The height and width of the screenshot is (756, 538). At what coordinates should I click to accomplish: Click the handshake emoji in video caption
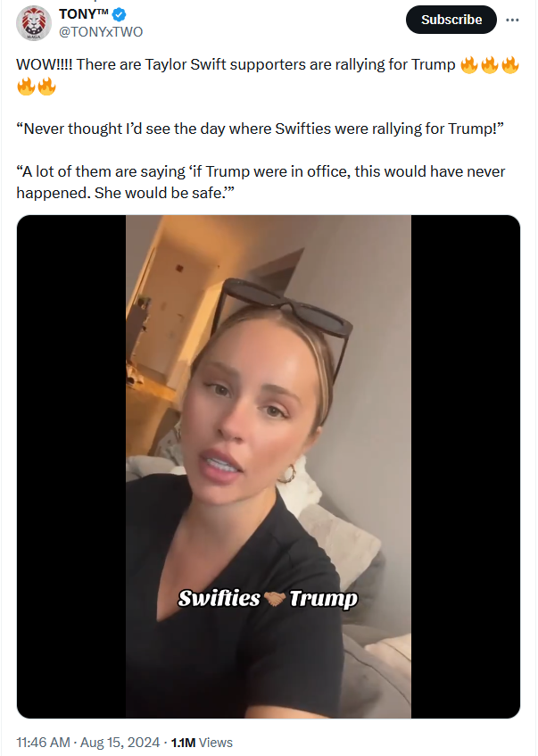click(x=275, y=599)
